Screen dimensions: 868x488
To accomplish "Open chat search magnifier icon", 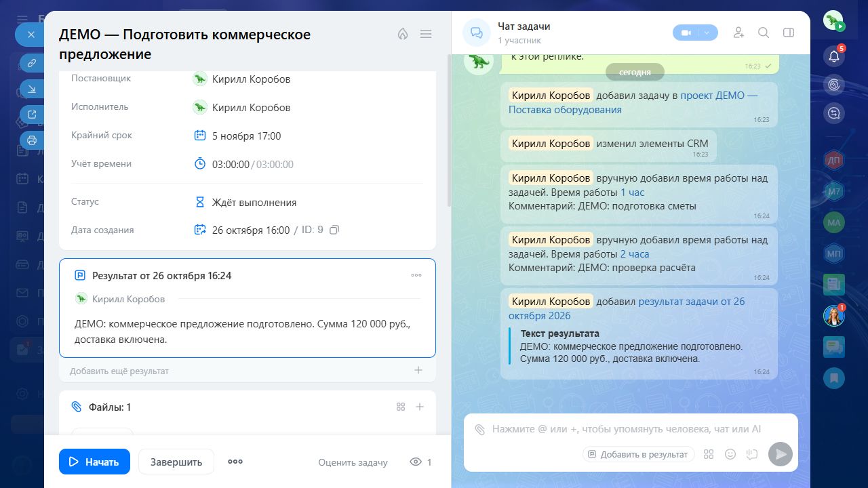I will click(x=764, y=33).
